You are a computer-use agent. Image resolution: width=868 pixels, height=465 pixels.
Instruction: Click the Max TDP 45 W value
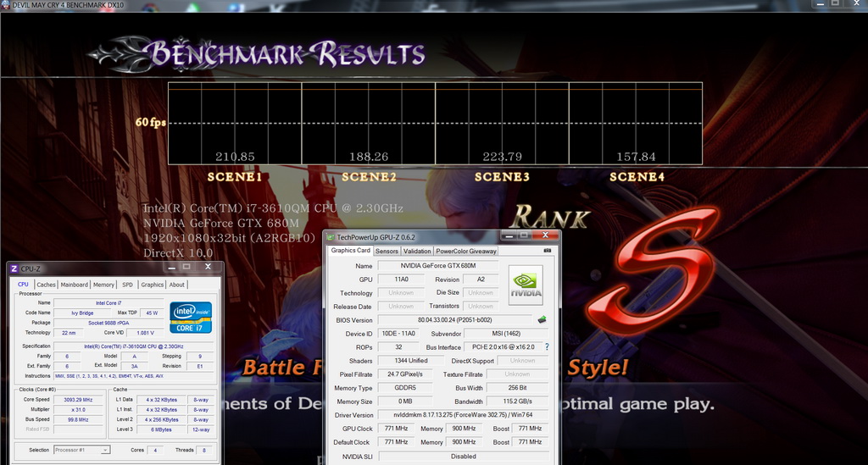click(x=152, y=313)
